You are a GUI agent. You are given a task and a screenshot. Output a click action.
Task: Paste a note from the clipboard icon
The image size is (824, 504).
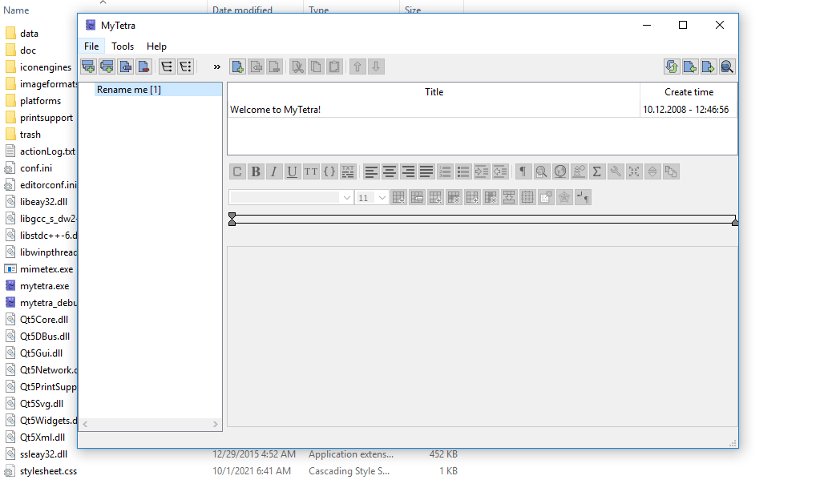[x=334, y=67]
